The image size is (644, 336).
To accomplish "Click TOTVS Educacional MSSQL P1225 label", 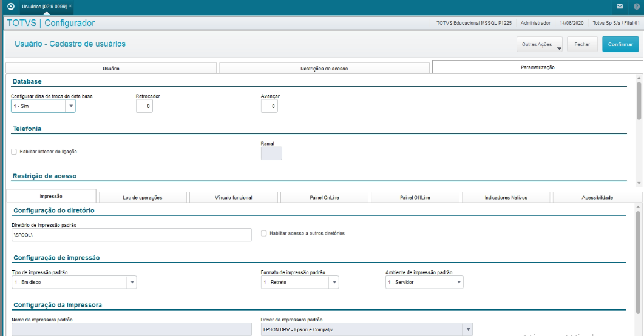I will [x=474, y=23].
